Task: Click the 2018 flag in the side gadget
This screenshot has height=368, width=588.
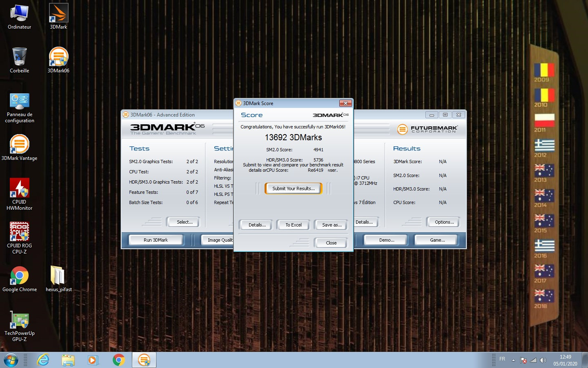Action: click(x=544, y=296)
